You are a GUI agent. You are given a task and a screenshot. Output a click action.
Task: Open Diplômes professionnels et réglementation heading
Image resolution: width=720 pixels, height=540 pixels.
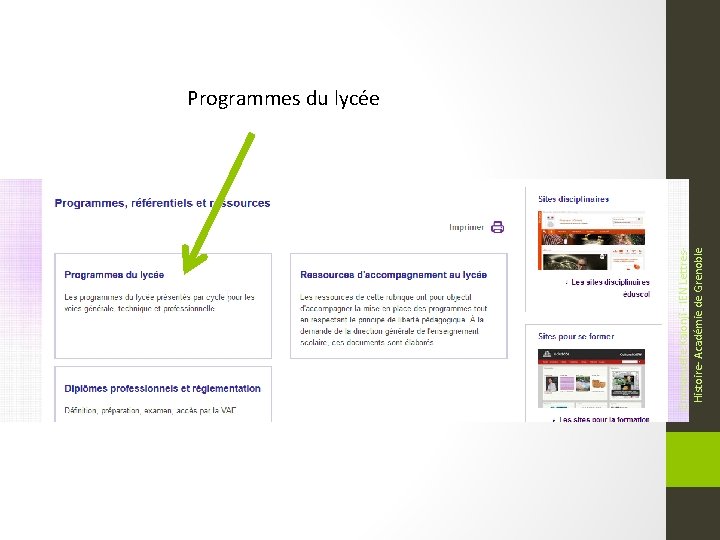[162, 388]
